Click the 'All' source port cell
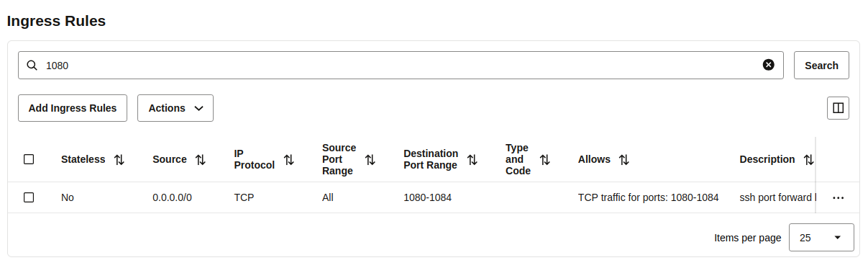Screen dimensions: 868x268 pyautogui.click(x=328, y=197)
